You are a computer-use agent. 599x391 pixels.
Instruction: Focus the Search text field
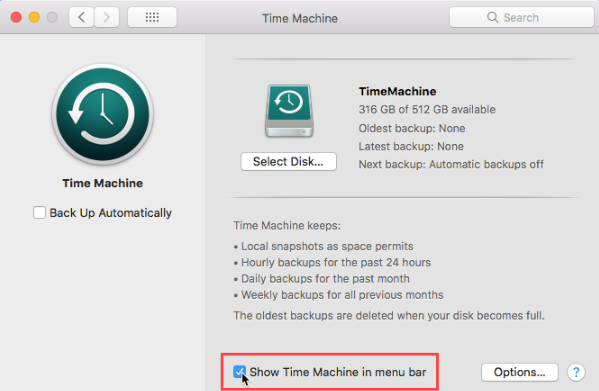521,17
